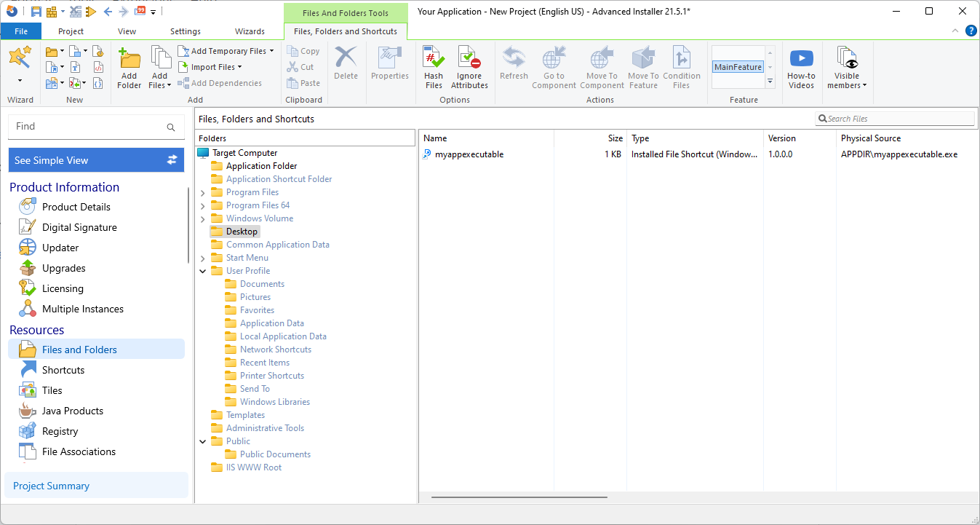
Task: Open the Updater page
Action: pyautogui.click(x=60, y=248)
